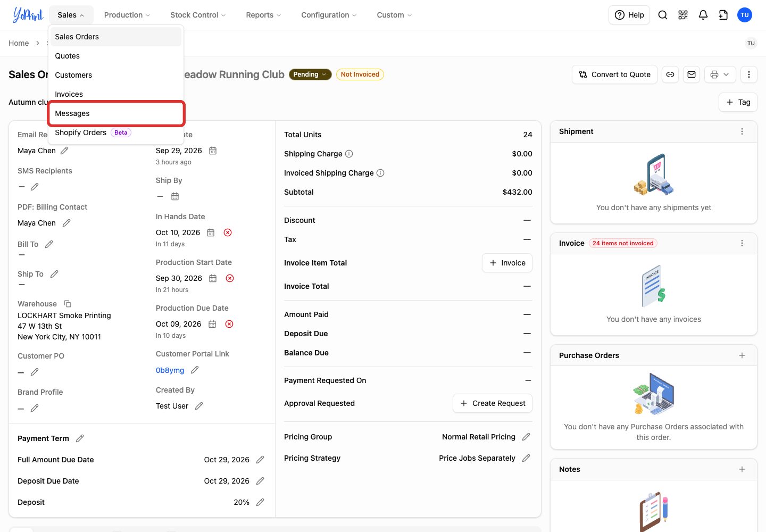Screen dimensions: 766x532
Task: Open the Invoice panel options menu
Action: tap(742, 243)
